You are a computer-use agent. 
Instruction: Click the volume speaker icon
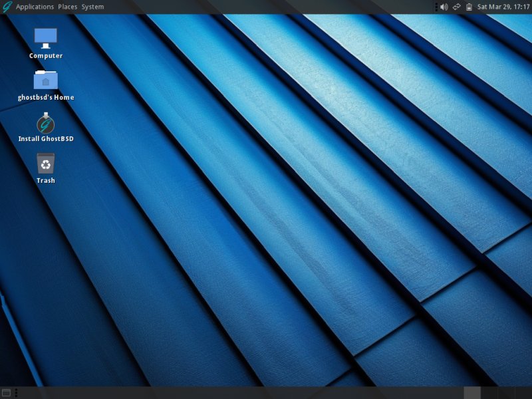coord(444,7)
